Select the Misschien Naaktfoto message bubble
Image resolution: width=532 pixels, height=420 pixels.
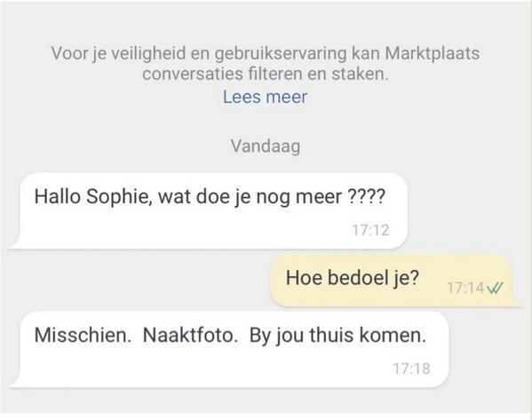coord(229,349)
